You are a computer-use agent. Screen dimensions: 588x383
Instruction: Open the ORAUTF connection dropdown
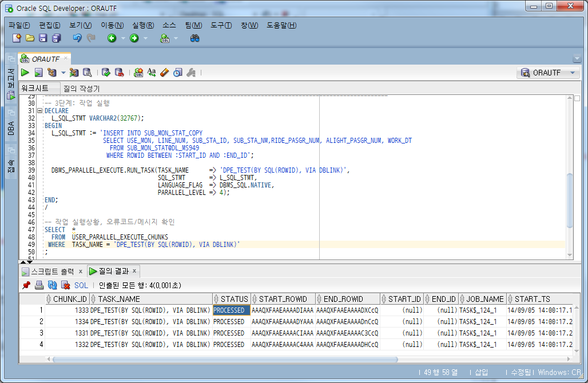coord(573,73)
